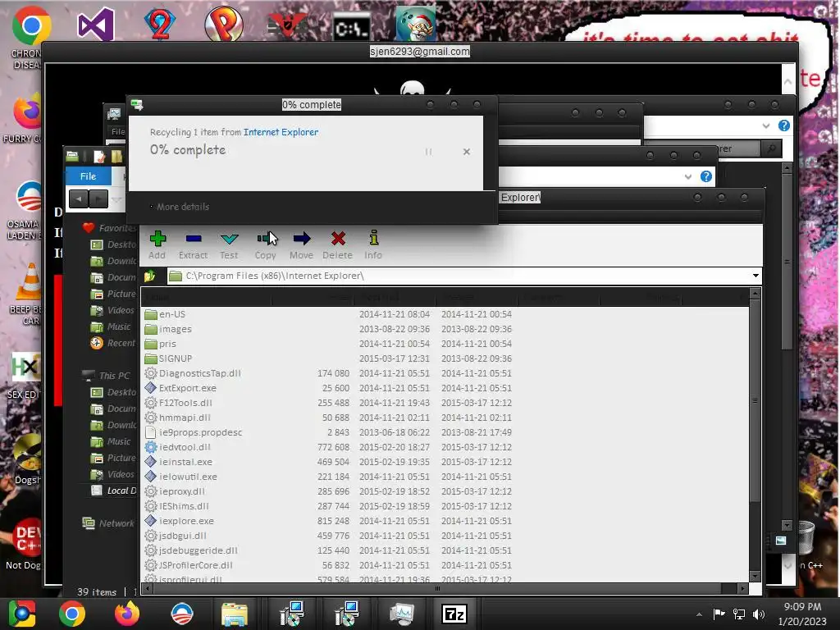This screenshot has width=840, height=630.
Task: Select jsdbgui.dll in file list
Action: coord(183,535)
